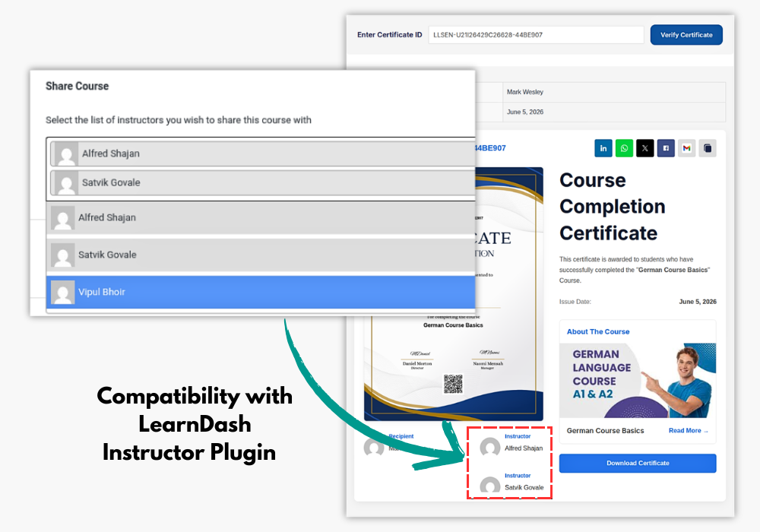Screen dimensions: 760x532
Task: Click Satvik Govale instructor avatar on certificate page
Action: click(490, 486)
